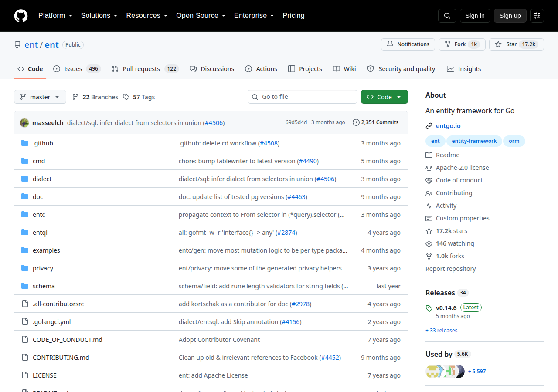Expand the green Code dropdown
The height and width of the screenshot is (392, 558).
point(384,97)
